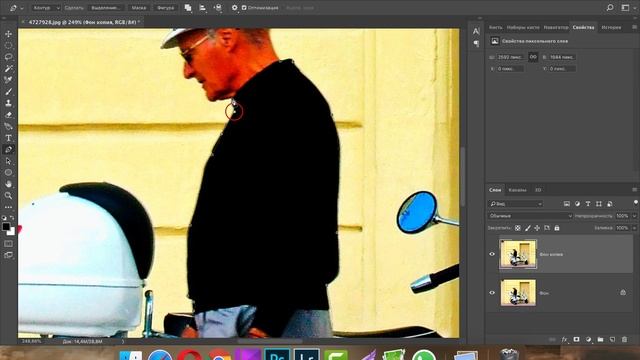Open blend mode Обычные dropdown
Image resolution: width=640 pixels, height=360 pixels.
point(530,216)
